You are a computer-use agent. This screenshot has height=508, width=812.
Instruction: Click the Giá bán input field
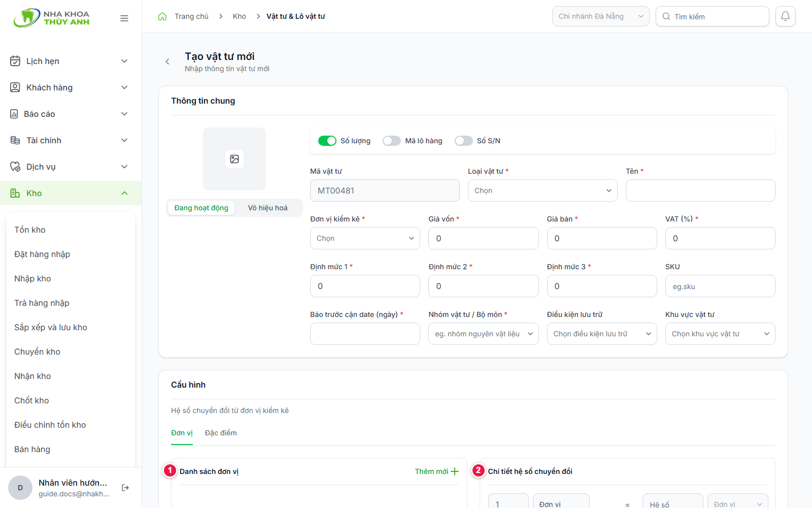[x=602, y=238]
